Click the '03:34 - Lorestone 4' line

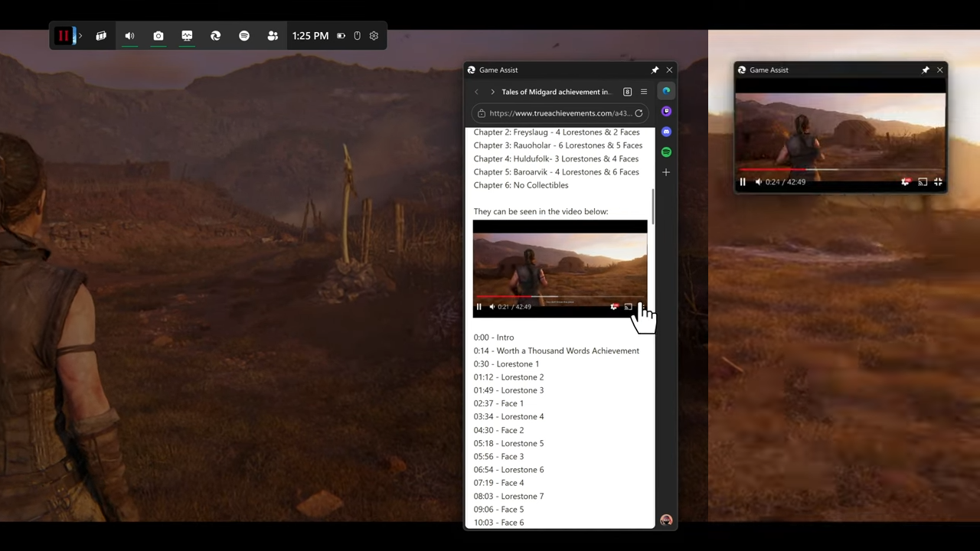click(508, 417)
